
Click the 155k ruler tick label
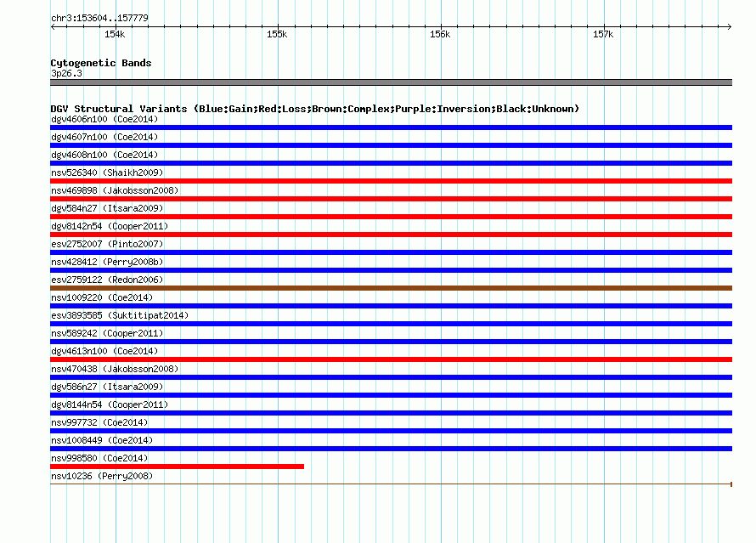coord(277,34)
